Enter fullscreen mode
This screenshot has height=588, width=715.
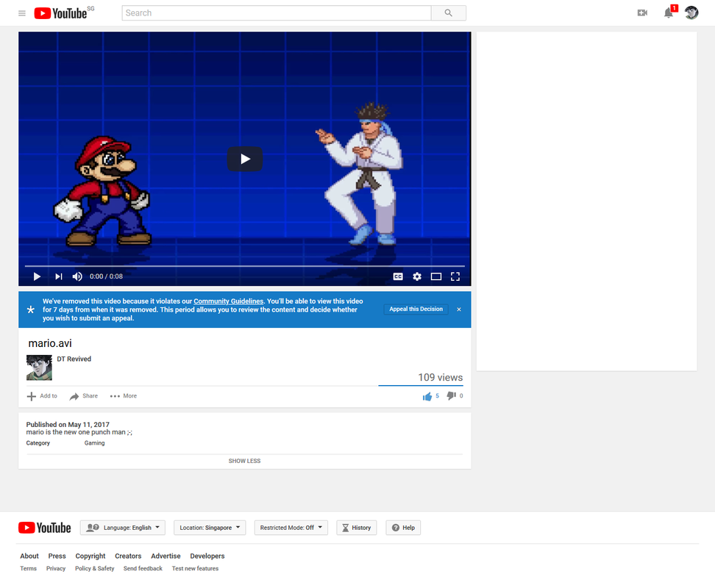(455, 276)
